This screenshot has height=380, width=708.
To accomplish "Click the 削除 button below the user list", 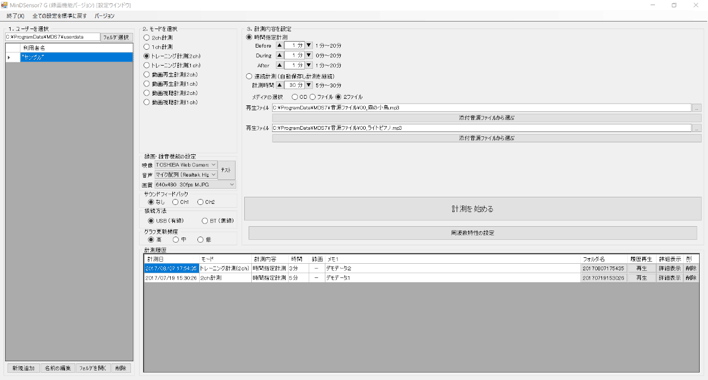I will (121, 368).
